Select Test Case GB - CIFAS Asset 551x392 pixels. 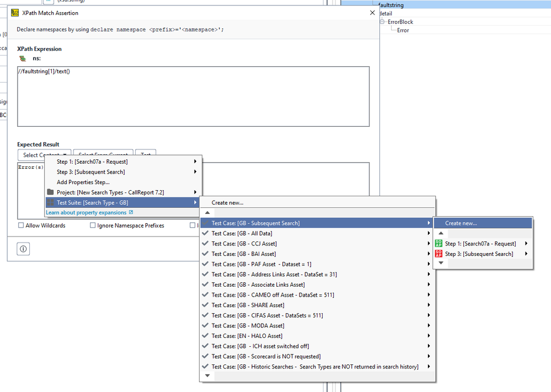[x=318, y=315]
